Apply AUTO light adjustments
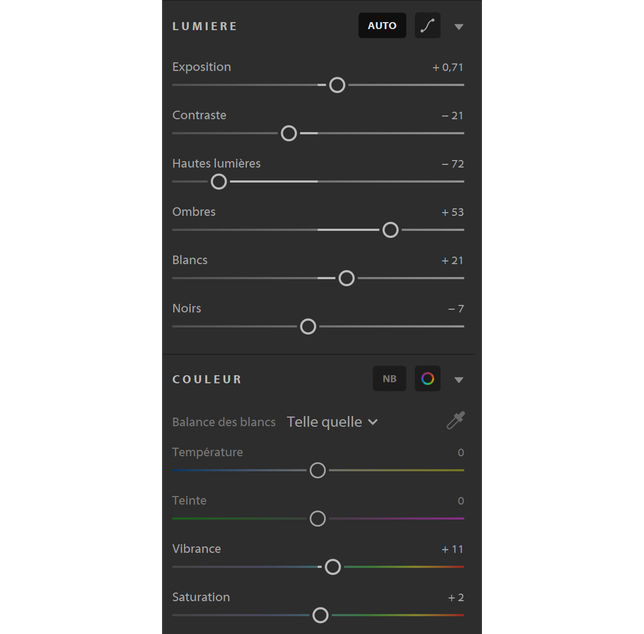This screenshot has width=644, height=634. click(x=382, y=25)
